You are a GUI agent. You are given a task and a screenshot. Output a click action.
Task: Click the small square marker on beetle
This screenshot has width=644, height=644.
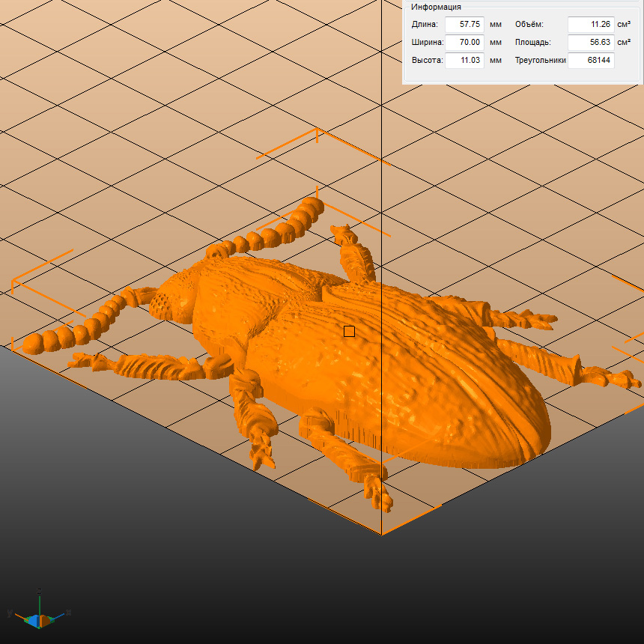coord(349,331)
